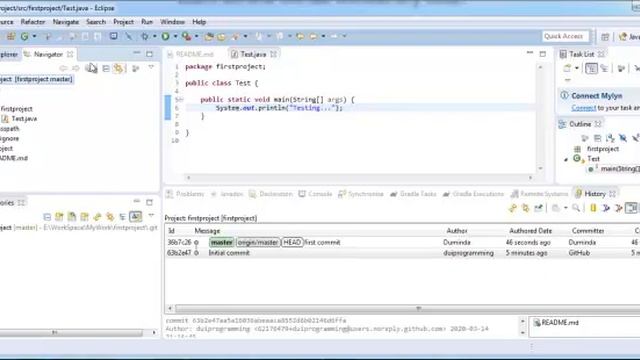Toggle yellow highlight icon in History toolbar
This screenshot has width=640, height=360.
click(x=593, y=208)
